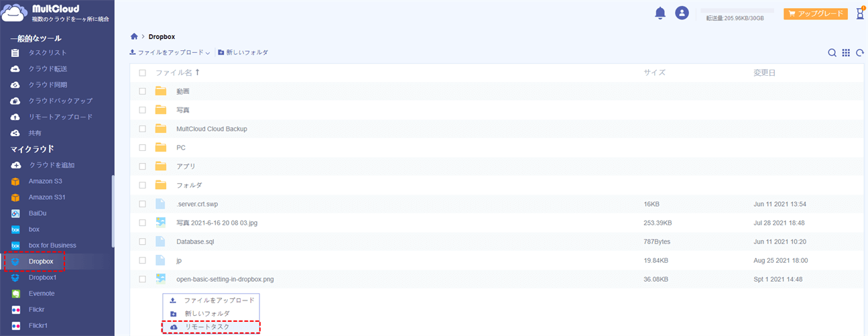The image size is (868, 336).
Task: Click the リモートアップロード icon
Action: pos(15,117)
